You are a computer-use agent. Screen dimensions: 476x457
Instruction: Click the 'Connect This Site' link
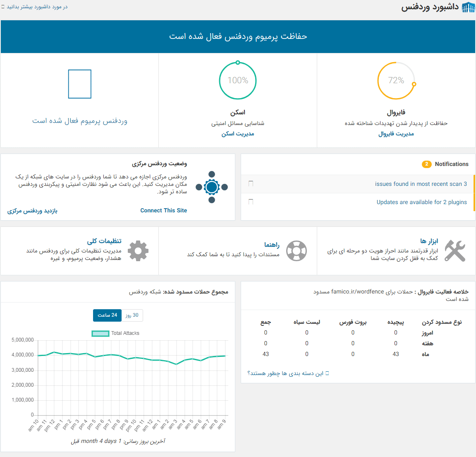tap(164, 210)
